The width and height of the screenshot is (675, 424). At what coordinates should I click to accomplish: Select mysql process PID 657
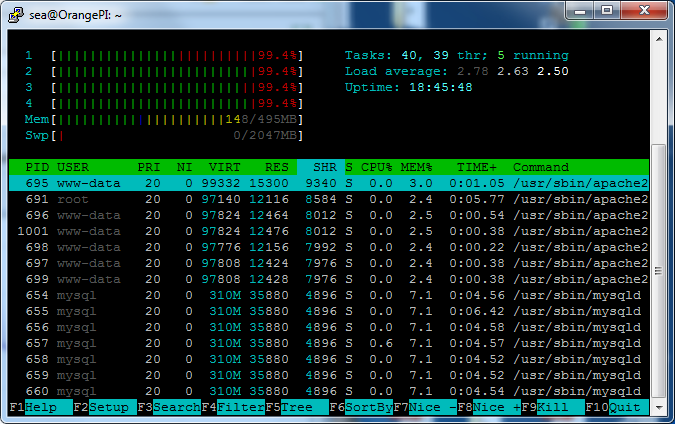tap(329, 343)
